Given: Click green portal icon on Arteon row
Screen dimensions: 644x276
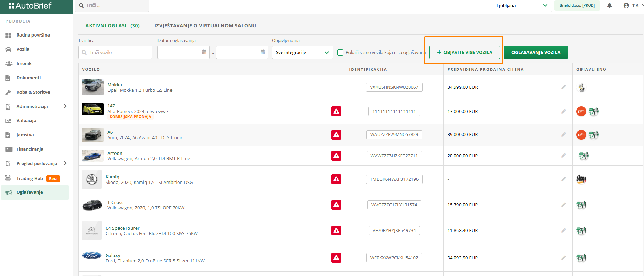Looking at the screenshot, I should pyautogui.click(x=584, y=156).
